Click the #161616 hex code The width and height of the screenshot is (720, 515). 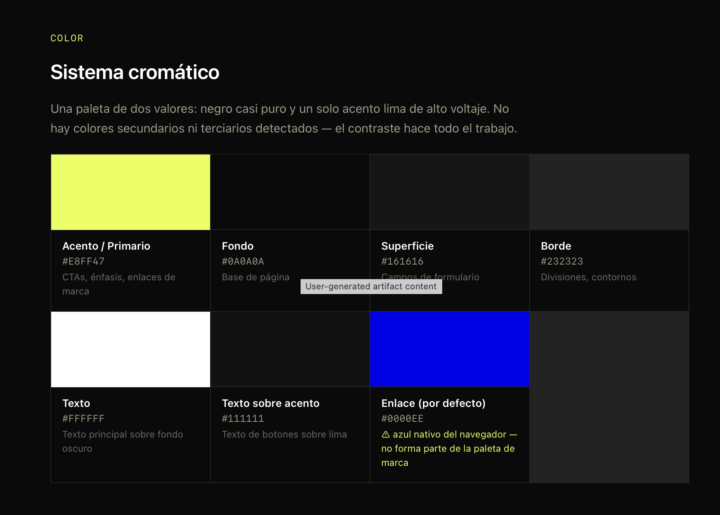pos(402,261)
